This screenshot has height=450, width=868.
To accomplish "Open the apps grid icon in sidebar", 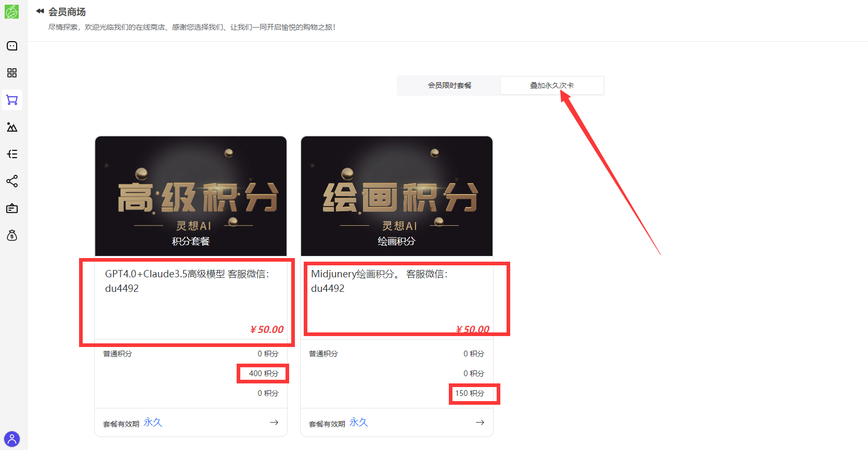I will (12, 73).
